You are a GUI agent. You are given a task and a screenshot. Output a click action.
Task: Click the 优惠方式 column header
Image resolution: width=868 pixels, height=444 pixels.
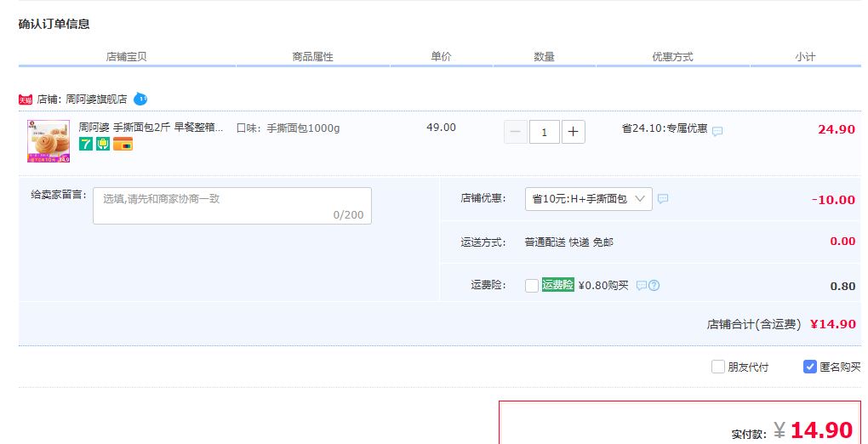click(x=672, y=56)
